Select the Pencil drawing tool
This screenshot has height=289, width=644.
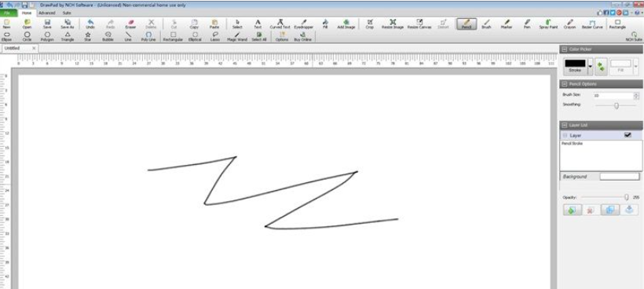tap(466, 24)
